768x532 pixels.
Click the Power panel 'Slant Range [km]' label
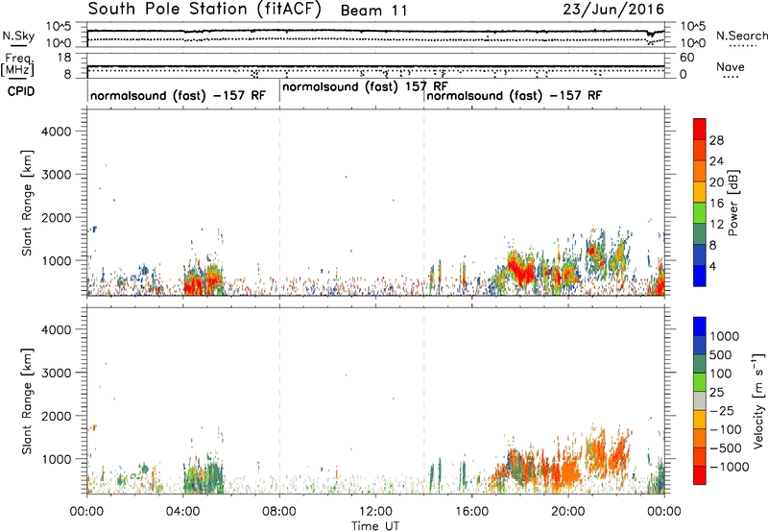pyautogui.click(x=27, y=203)
